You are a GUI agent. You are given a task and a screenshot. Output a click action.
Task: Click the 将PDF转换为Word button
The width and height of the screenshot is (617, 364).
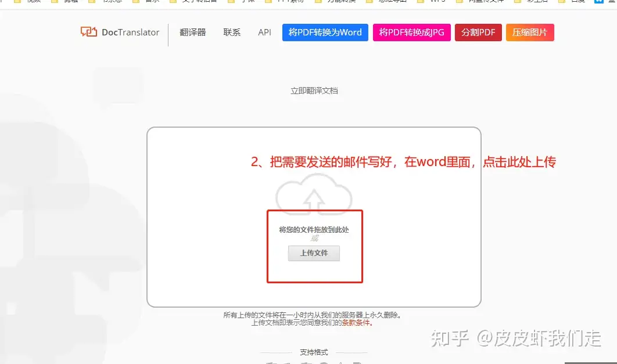[x=325, y=33]
